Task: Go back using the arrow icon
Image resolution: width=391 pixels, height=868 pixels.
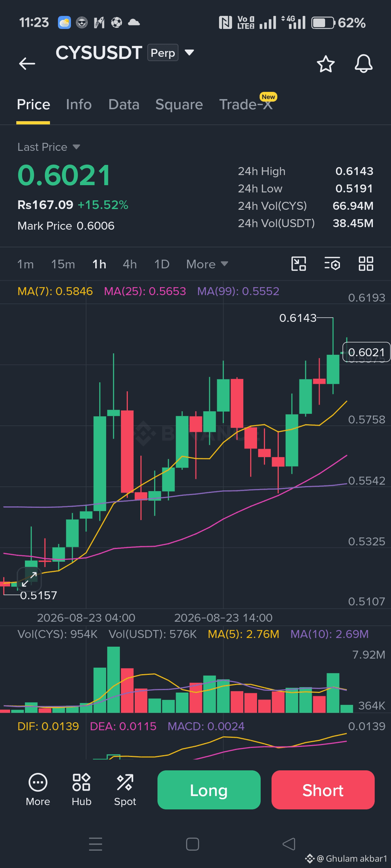Action: click(27, 64)
